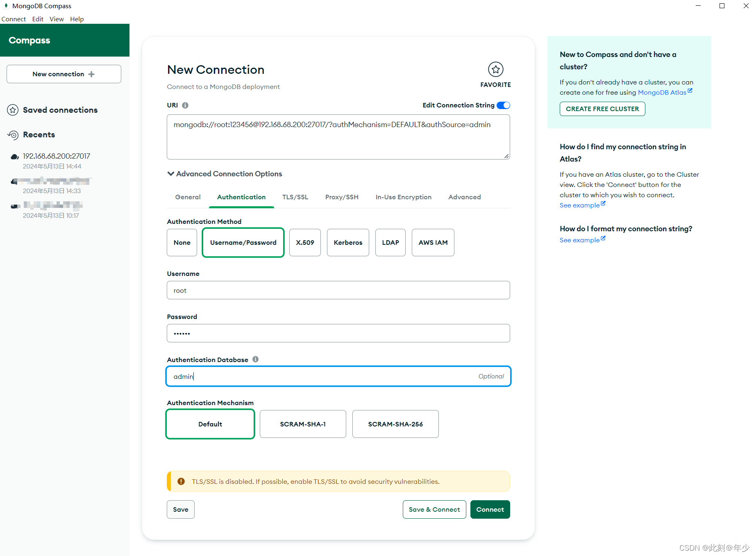This screenshot has width=756, height=556.
Task: Click external link icon next to MongoDB Atlas
Action: pyautogui.click(x=690, y=91)
